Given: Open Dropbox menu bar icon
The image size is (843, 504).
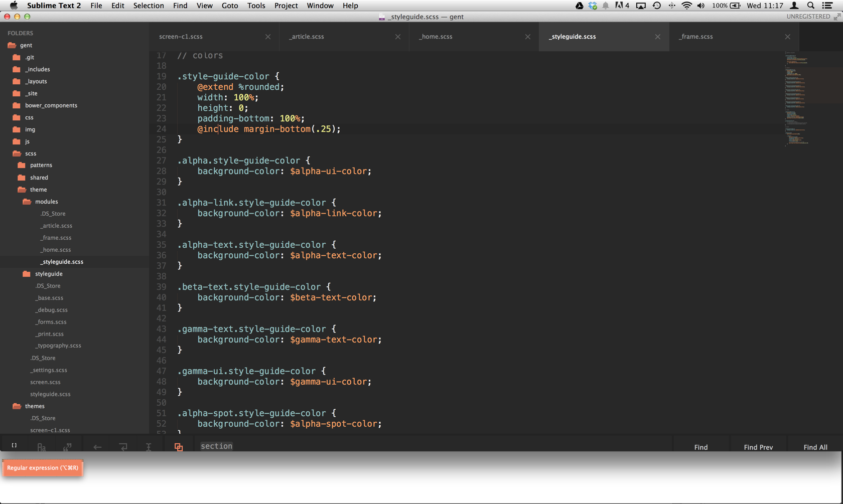Looking at the screenshot, I should [x=593, y=6].
